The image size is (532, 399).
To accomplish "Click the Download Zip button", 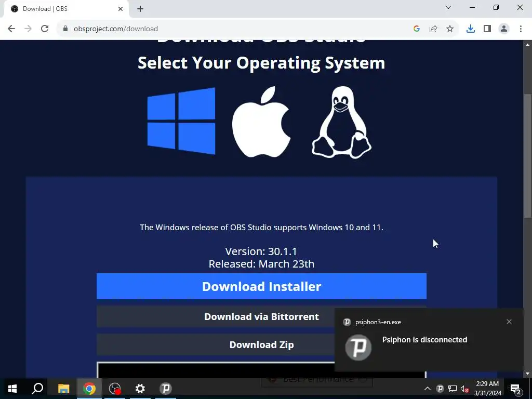I will 261,345.
